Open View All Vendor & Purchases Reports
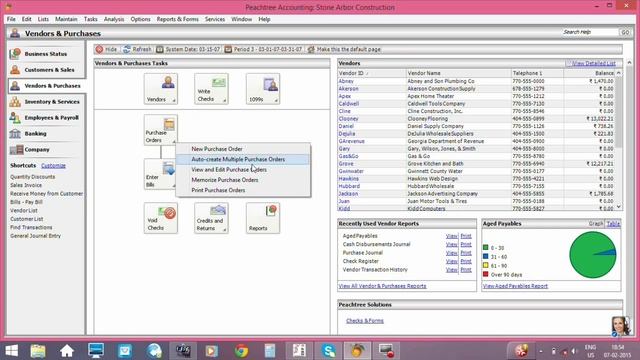 pos(382,286)
